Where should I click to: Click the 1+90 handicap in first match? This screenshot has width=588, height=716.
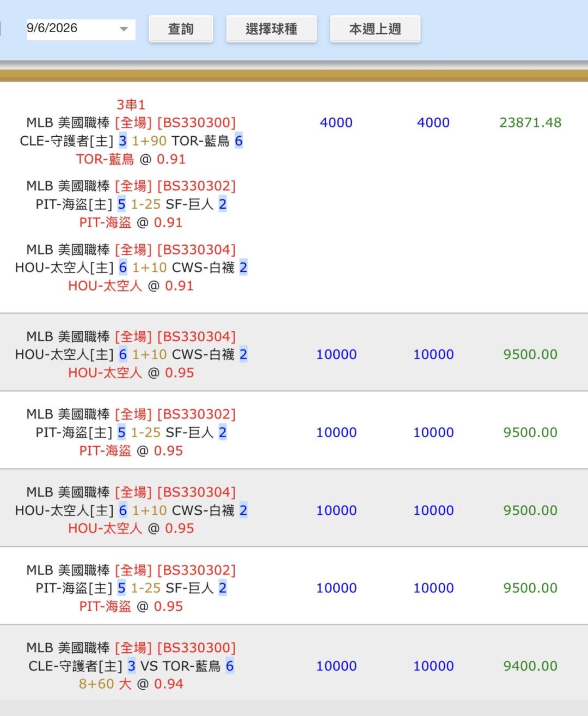[149, 141]
